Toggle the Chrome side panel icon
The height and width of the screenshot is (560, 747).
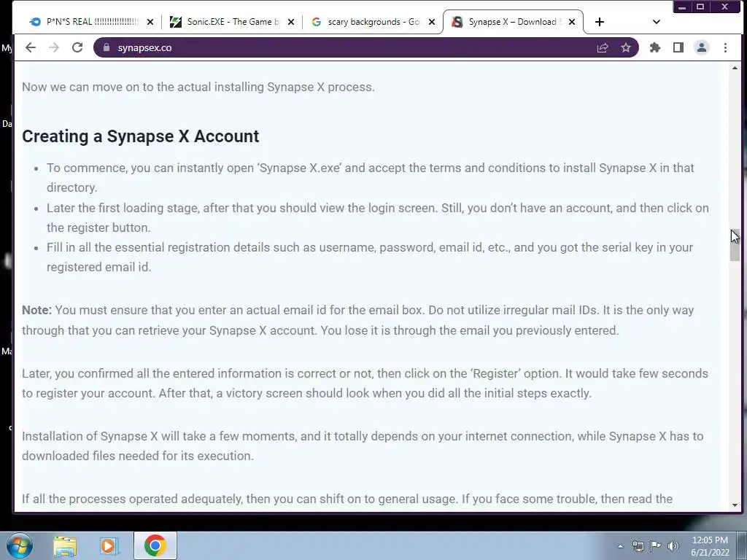678,47
